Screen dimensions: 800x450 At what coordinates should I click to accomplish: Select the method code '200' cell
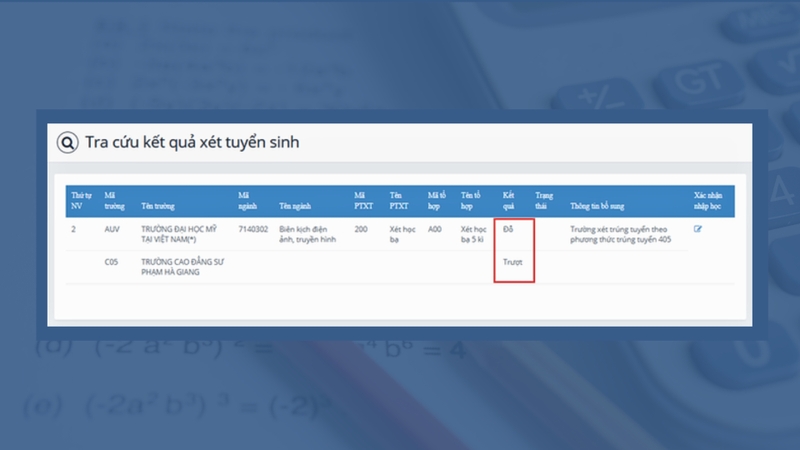tap(361, 229)
